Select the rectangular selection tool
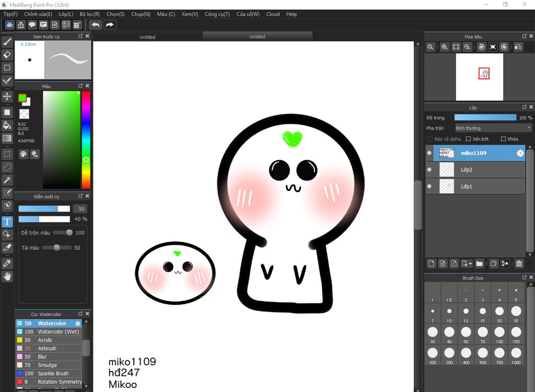The height and width of the screenshot is (392, 535). 7,154
